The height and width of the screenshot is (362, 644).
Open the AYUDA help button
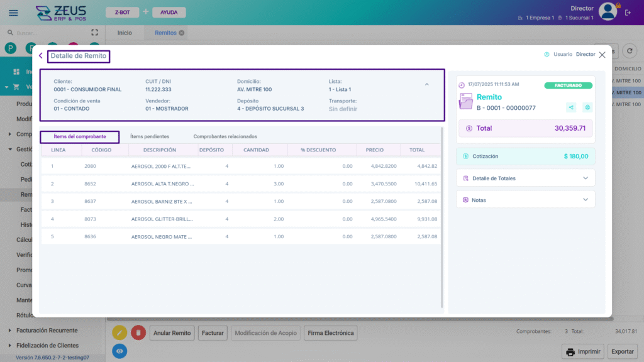point(169,13)
